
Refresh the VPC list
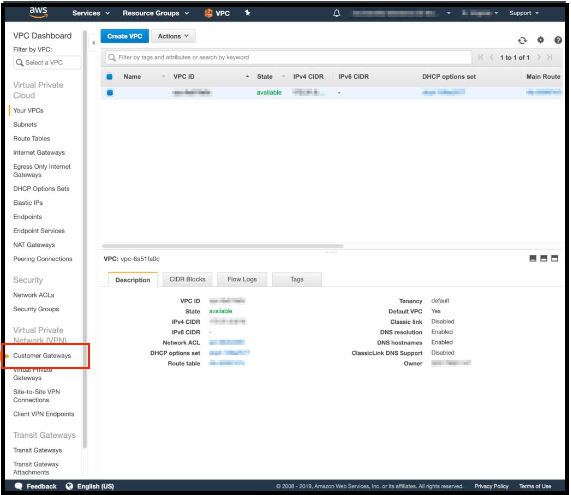[x=522, y=40]
